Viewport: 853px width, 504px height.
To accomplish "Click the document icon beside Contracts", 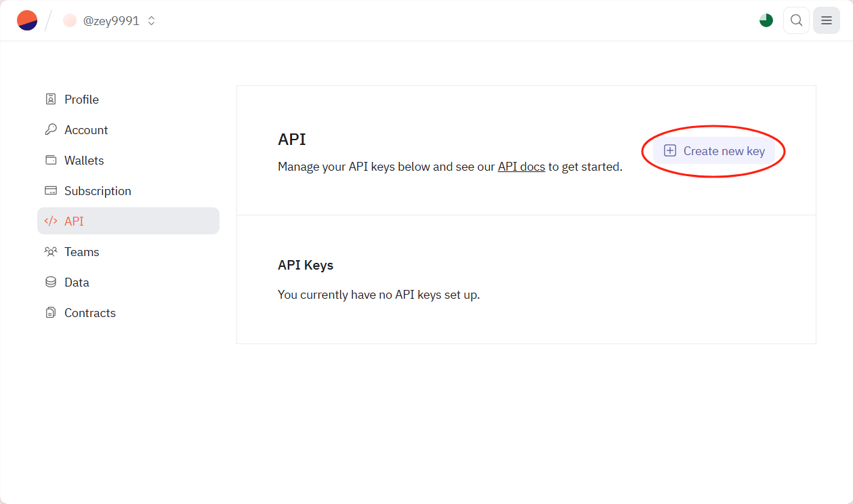I will click(50, 313).
